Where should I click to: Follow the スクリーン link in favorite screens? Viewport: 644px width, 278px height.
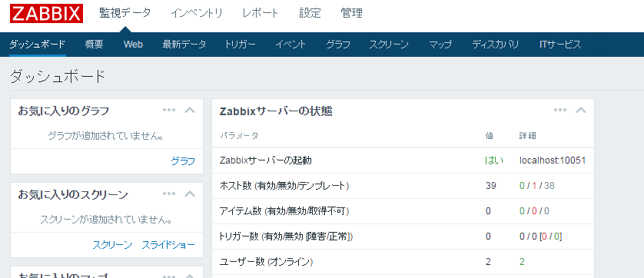112,245
